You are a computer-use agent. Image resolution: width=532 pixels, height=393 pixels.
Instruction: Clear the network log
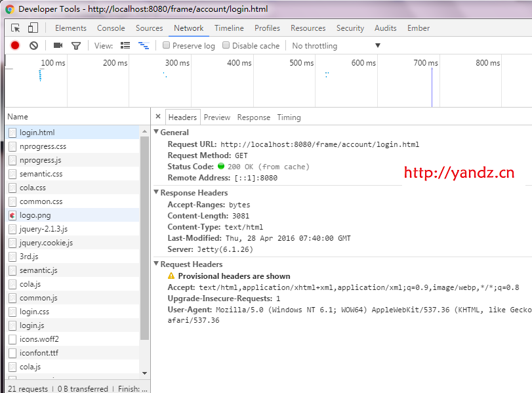pyautogui.click(x=33, y=45)
